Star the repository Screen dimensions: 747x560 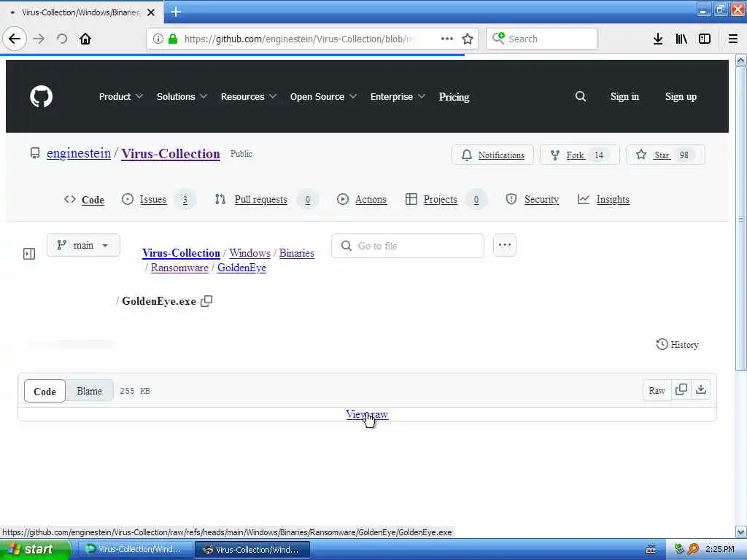(665, 155)
